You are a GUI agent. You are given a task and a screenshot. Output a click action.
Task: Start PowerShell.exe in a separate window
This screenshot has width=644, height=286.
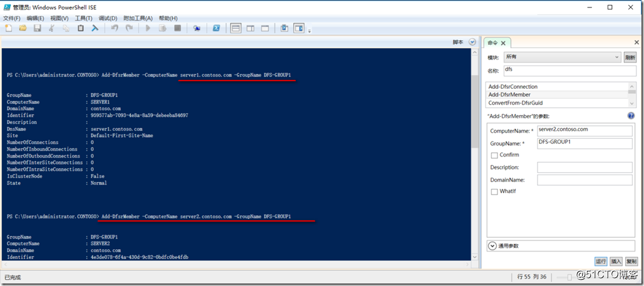[x=216, y=28]
